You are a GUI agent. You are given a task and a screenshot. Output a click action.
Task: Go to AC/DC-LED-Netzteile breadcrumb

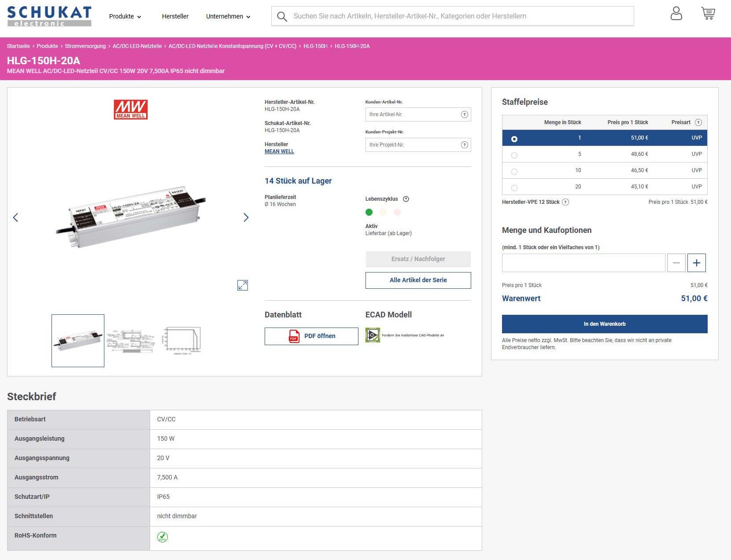(x=137, y=46)
